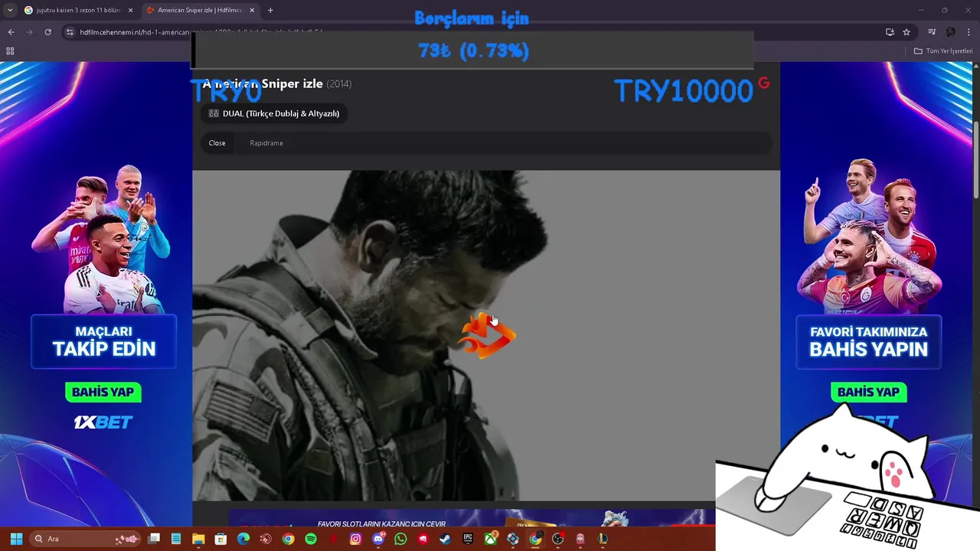Screen dimensions: 980x551
Task: Click the play button on the video player
Action: click(x=487, y=335)
